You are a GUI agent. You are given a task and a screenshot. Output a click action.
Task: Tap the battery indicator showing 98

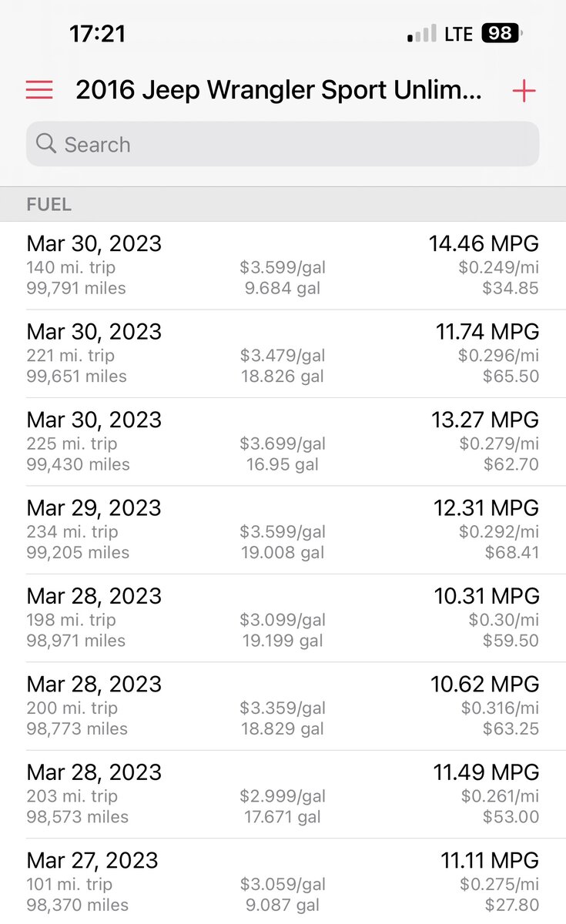point(501,33)
